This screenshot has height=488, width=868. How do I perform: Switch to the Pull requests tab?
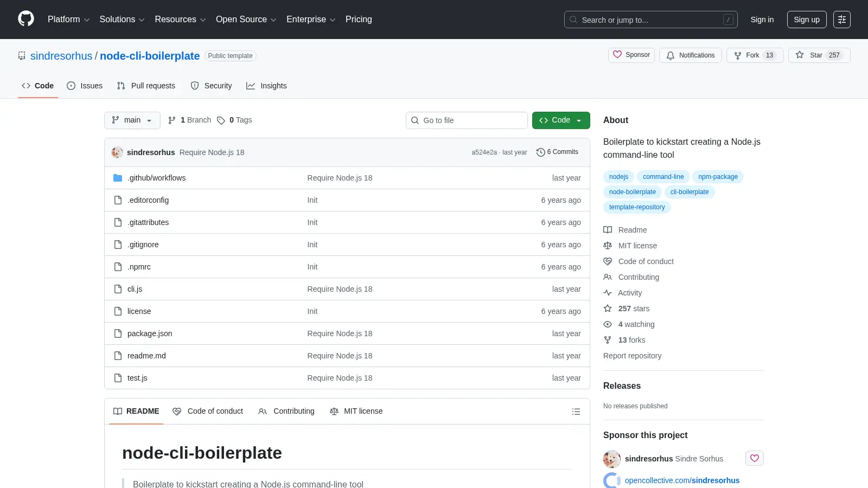tap(146, 86)
